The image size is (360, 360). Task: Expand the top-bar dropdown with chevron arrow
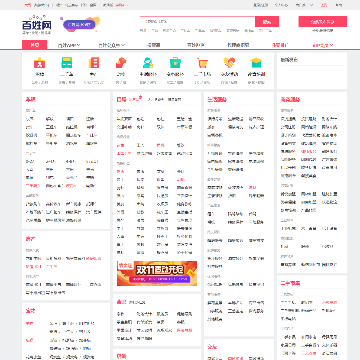click(304, 5)
